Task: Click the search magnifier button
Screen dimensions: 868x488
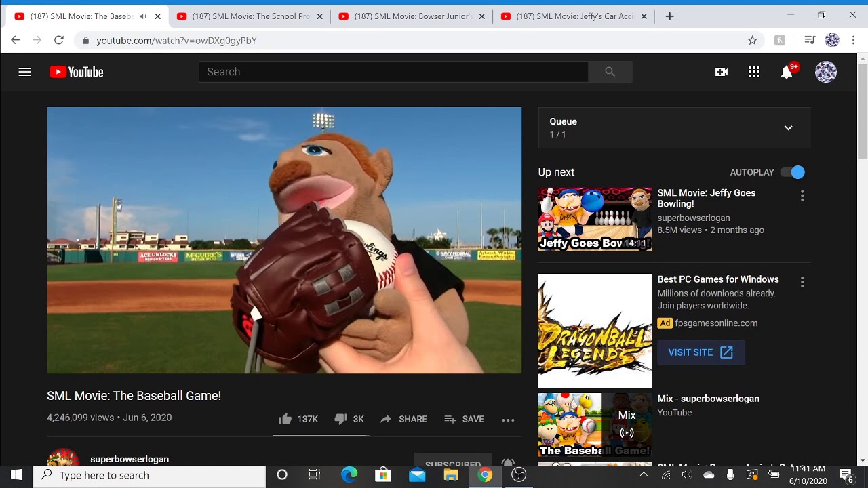Action: [610, 72]
